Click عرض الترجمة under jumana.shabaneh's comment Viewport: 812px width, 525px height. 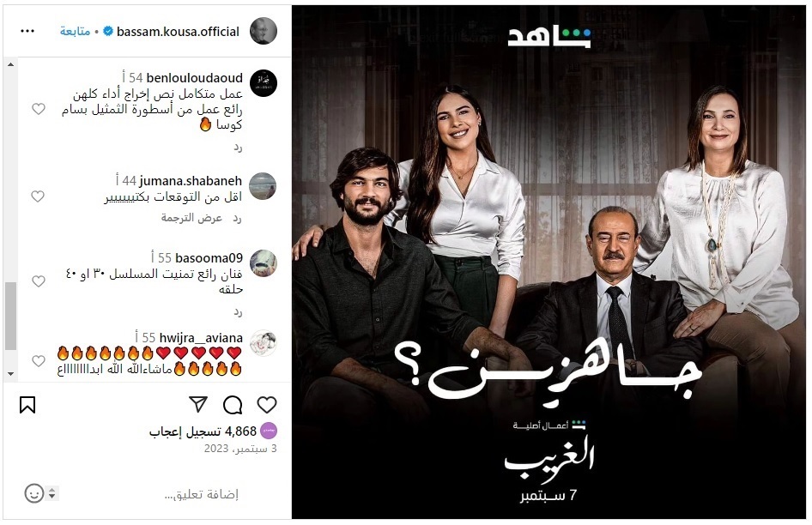pyautogui.click(x=191, y=218)
